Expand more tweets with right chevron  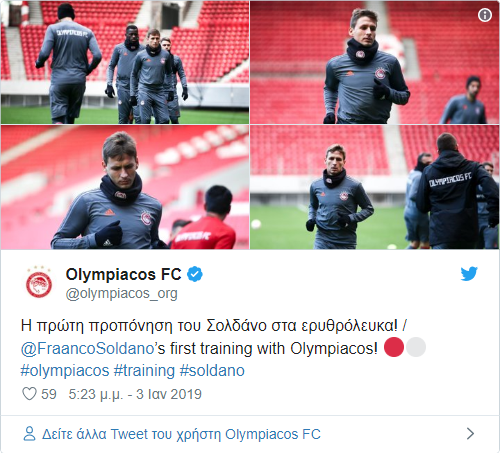click(x=470, y=434)
